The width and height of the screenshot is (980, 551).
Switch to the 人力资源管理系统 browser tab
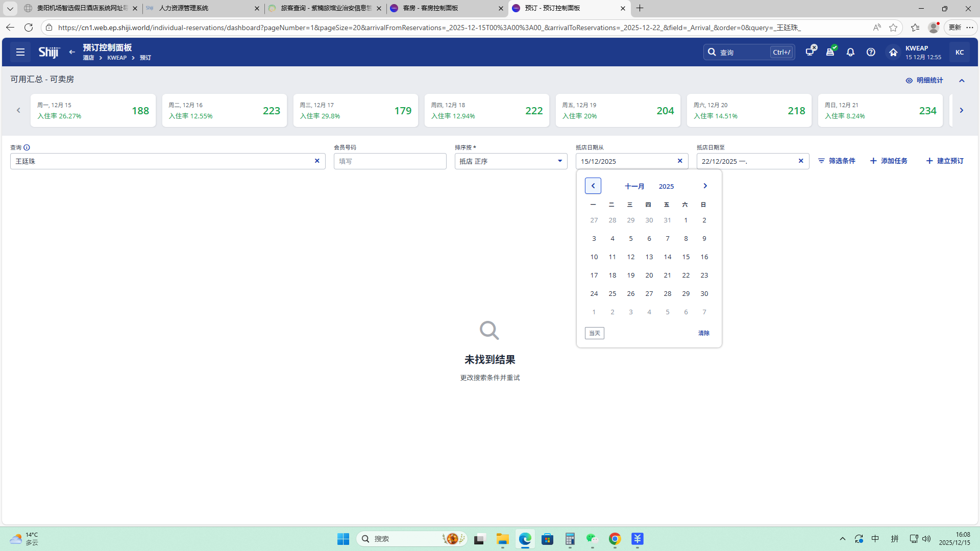(x=184, y=8)
